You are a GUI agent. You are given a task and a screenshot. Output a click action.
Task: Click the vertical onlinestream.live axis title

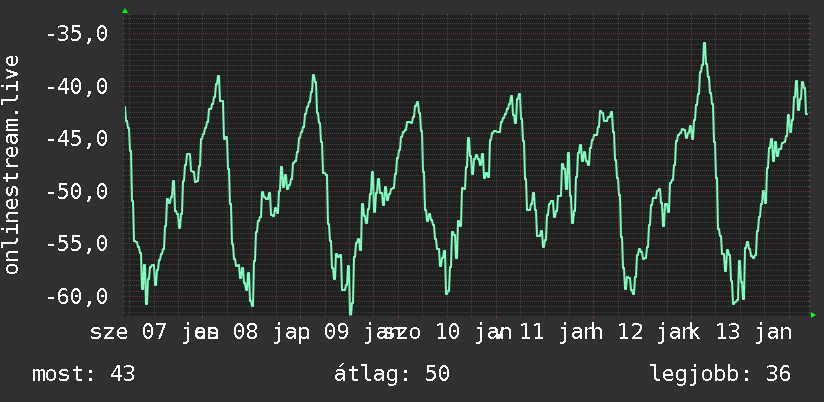(x=11, y=164)
